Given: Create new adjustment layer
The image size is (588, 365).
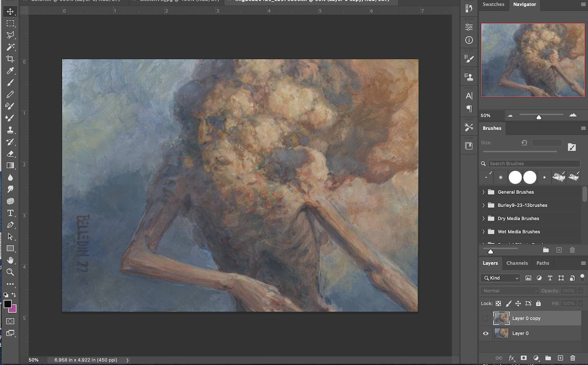Looking at the screenshot, I should click(536, 358).
